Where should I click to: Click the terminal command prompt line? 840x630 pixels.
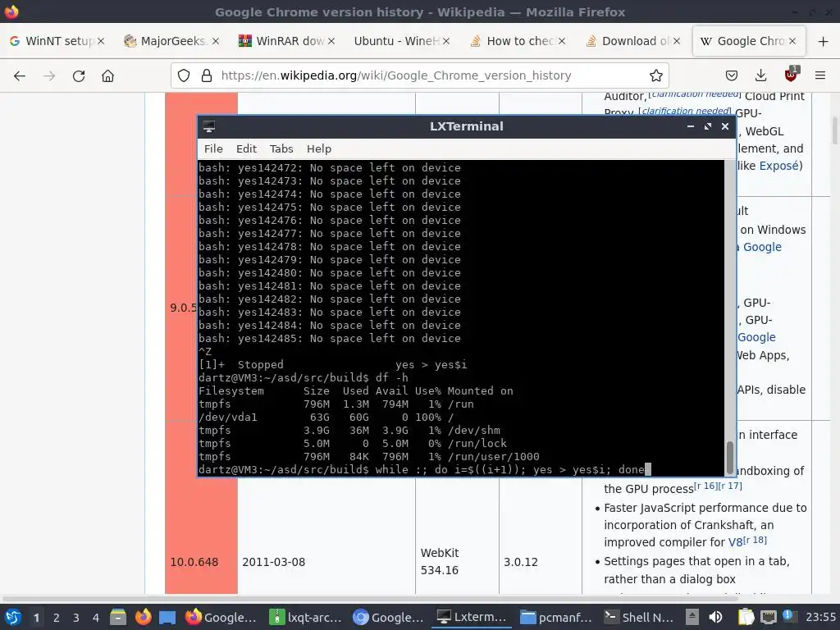424,470
